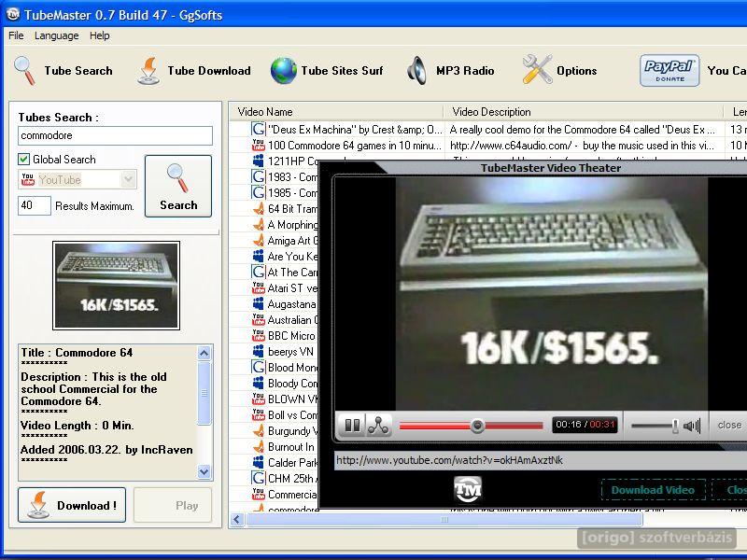Image resolution: width=747 pixels, height=560 pixels.
Task: Click Google icon beside 1983 - Com row
Action: pos(259,176)
